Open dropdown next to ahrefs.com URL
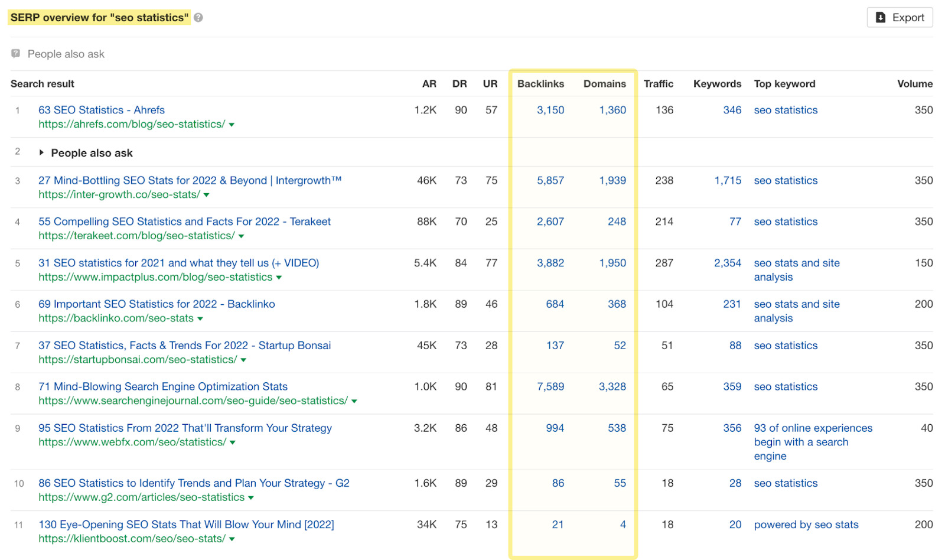The width and height of the screenshot is (945, 560). tap(232, 125)
